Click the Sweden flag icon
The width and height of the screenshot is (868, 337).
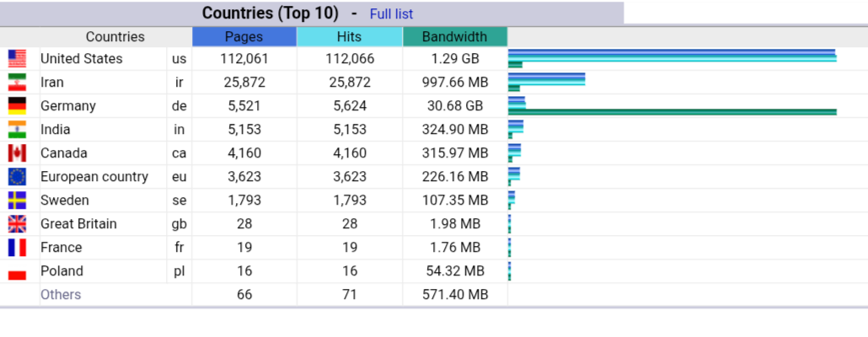(x=17, y=201)
